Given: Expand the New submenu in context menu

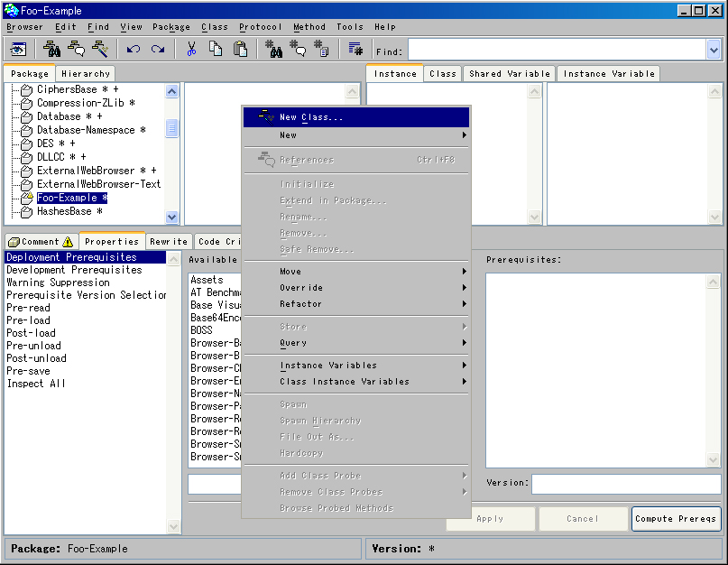Looking at the screenshot, I should (356, 135).
